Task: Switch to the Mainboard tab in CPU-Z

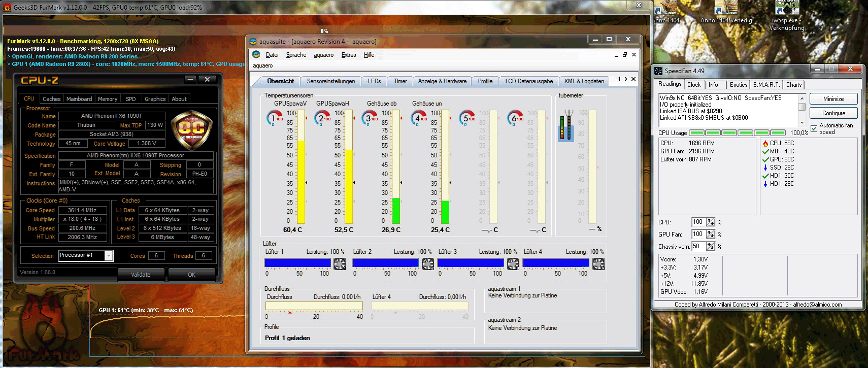Action: 79,99
